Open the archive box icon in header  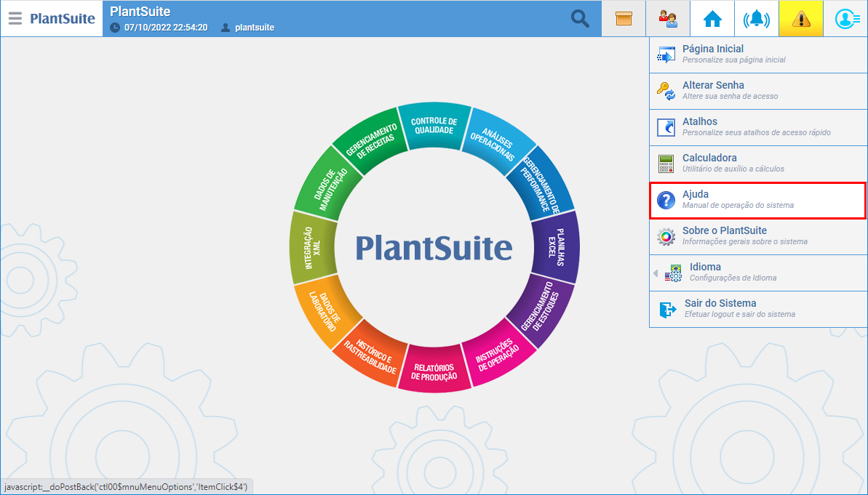click(624, 19)
